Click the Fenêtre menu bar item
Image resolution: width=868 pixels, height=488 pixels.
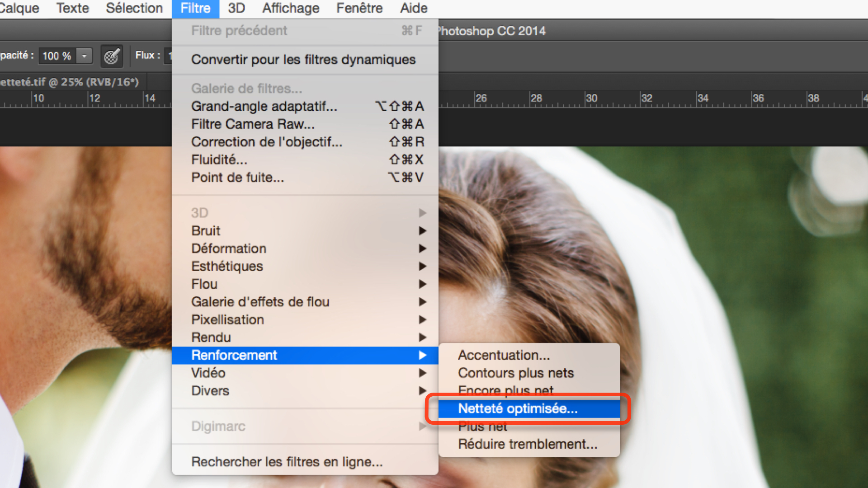(x=359, y=8)
